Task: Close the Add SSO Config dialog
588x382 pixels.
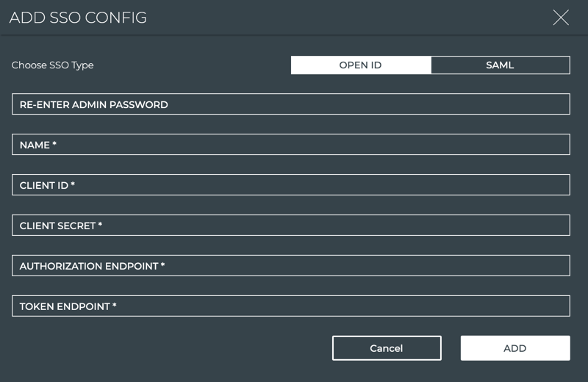Action: click(561, 18)
